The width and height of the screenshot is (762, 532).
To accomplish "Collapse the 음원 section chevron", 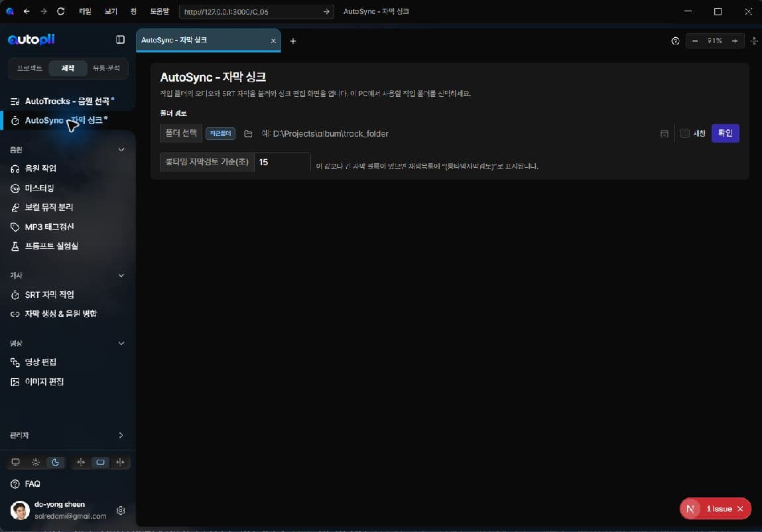I will tap(121, 150).
